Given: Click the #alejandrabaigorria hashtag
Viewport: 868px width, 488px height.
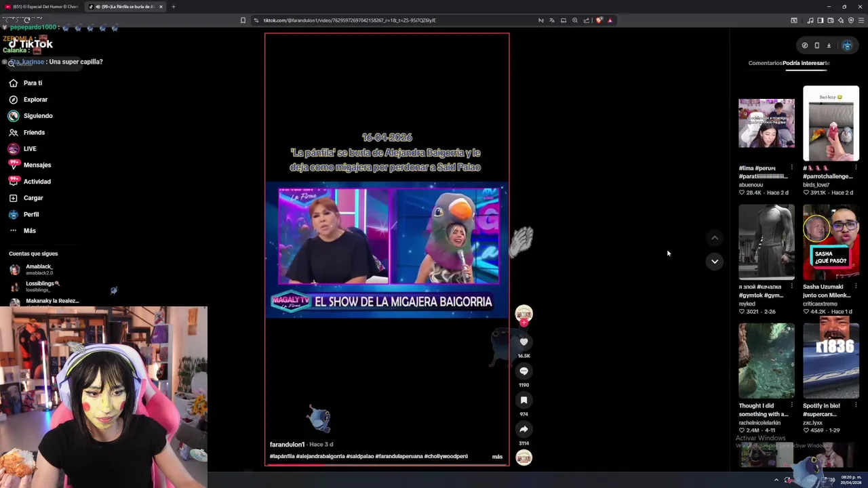Looking at the screenshot, I should pos(321,457).
